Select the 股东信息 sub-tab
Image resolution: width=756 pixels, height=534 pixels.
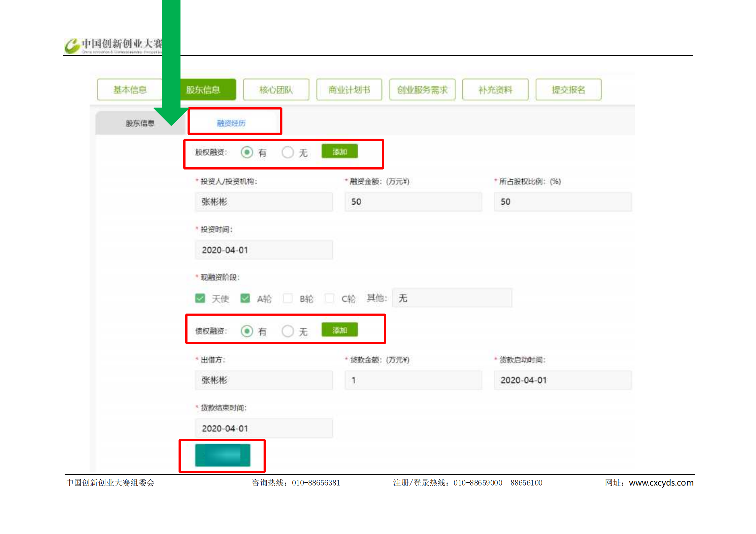click(x=140, y=123)
